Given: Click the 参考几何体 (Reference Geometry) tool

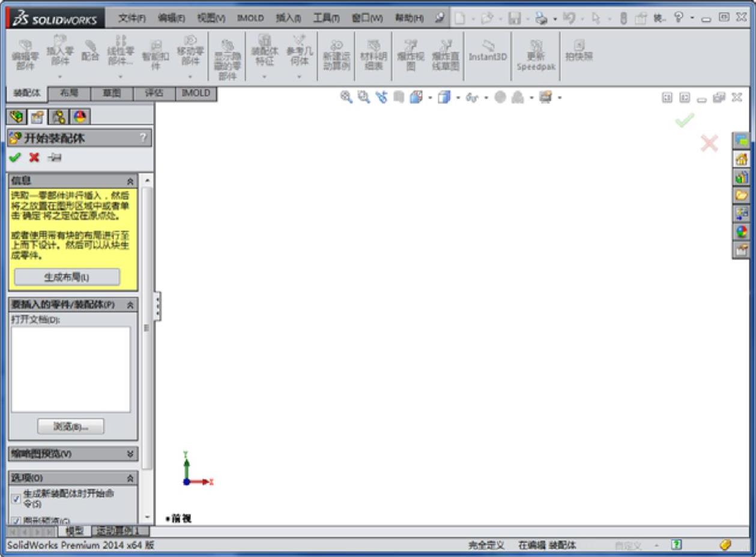Looking at the screenshot, I should pyautogui.click(x=299, y=51).
